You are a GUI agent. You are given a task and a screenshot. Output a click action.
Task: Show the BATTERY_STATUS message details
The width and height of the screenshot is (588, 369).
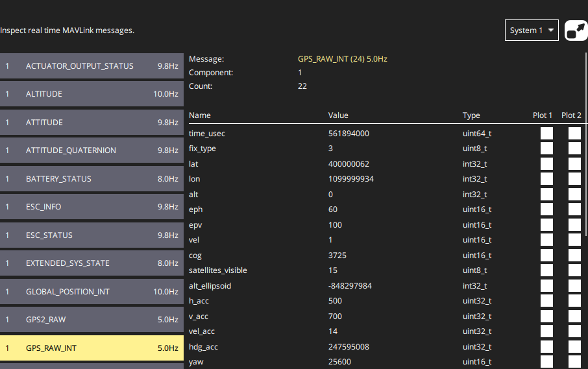(x=92, y=179)
